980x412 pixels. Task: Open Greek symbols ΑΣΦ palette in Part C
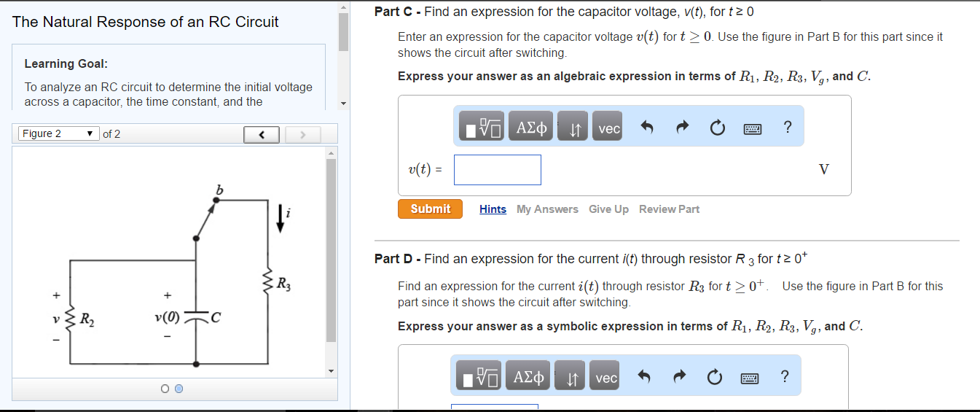pyautogui.click(x=531, y=128)
